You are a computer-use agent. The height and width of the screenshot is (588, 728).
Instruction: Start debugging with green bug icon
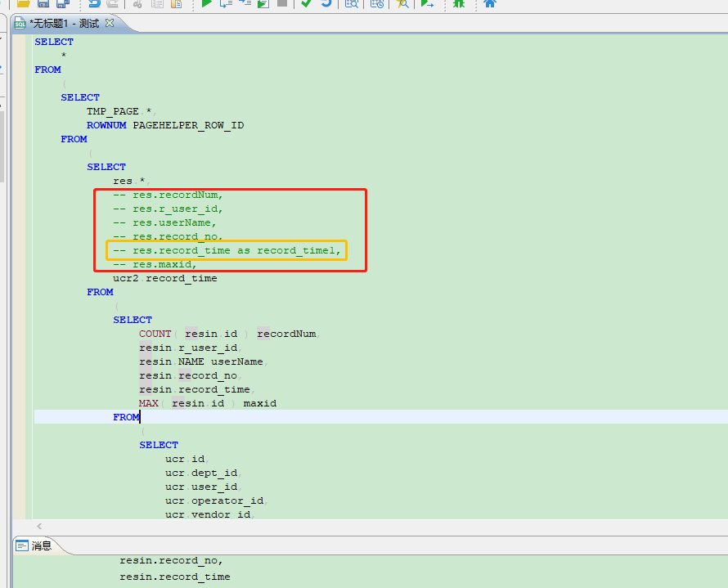(459, 3)
